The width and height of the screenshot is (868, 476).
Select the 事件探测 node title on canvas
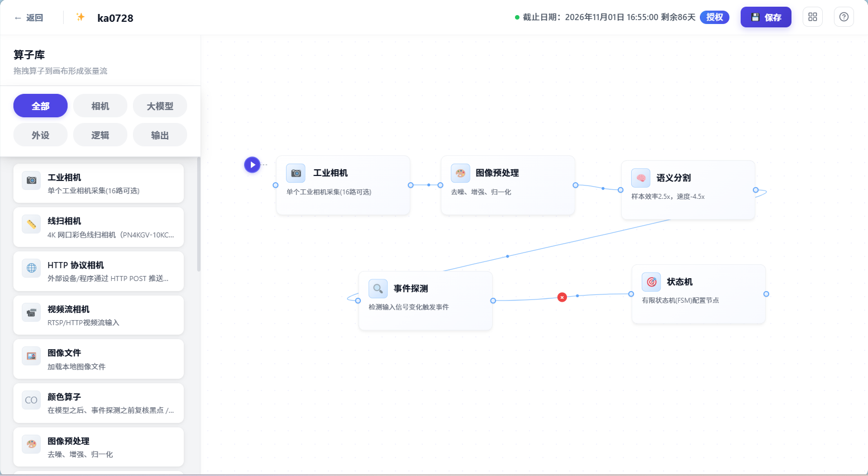click(411, 288)
